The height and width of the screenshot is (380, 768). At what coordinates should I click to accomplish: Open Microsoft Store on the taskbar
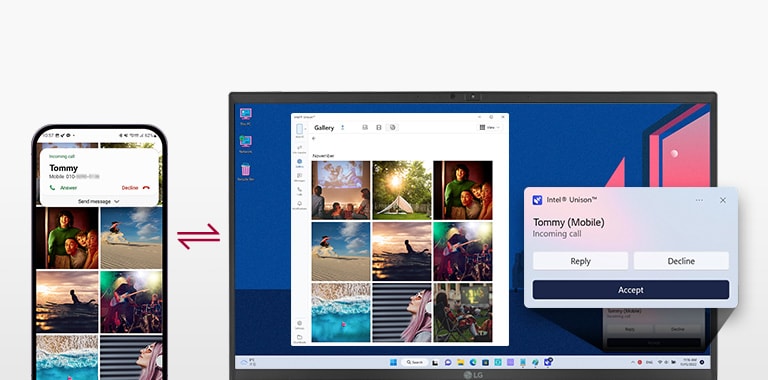pos(485,362)
